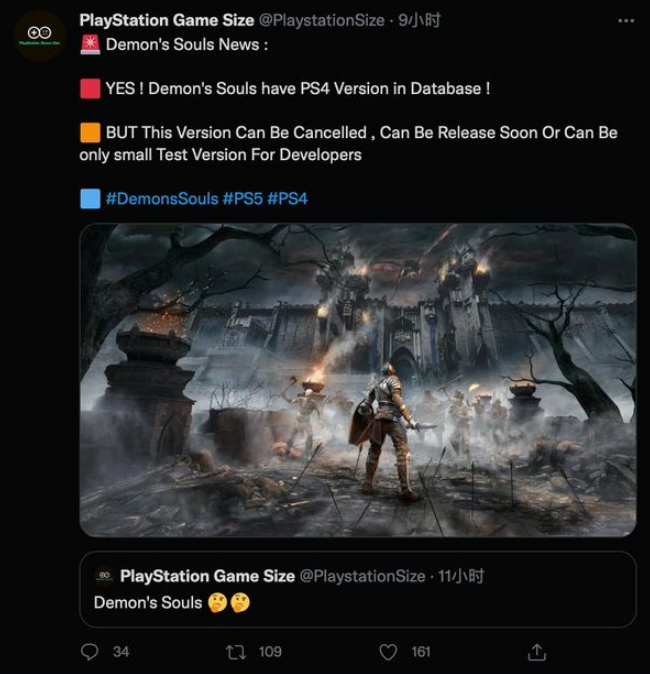Click the main tweet author name

[167, 20]
